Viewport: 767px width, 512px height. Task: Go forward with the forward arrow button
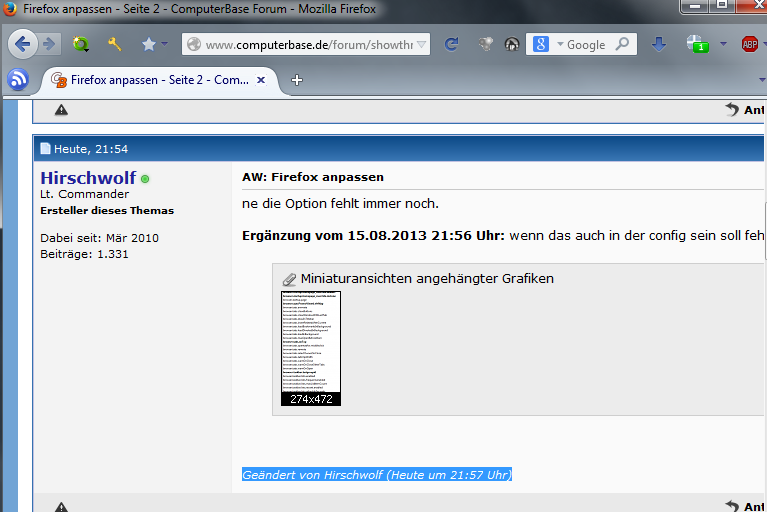[49, 45]
